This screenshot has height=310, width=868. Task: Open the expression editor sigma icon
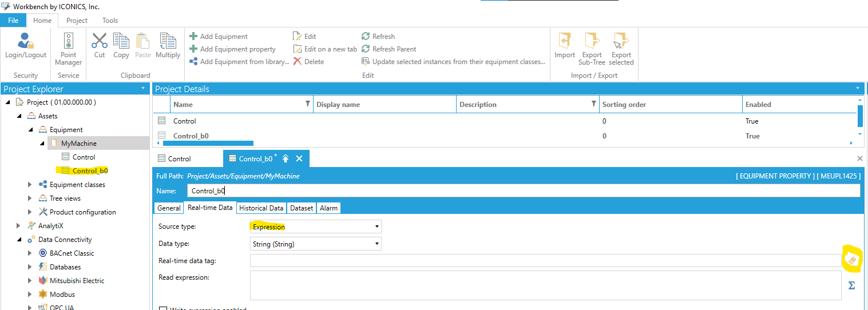(x=851, y=285)
